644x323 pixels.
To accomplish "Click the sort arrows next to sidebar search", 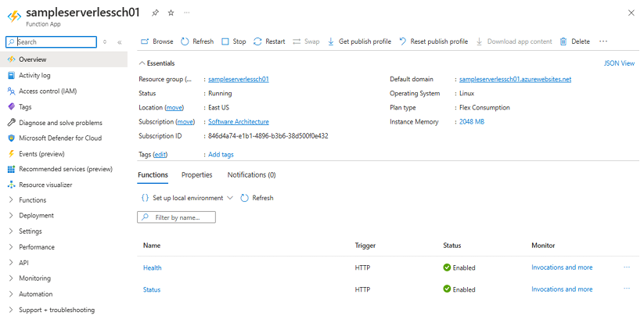I will (x=105, y=42).
